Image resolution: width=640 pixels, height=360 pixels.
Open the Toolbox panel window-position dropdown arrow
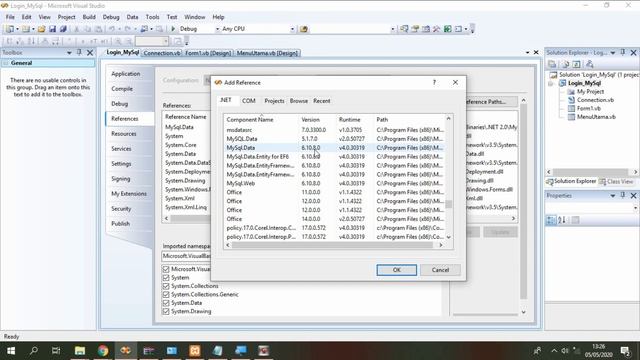coord(69,53)
